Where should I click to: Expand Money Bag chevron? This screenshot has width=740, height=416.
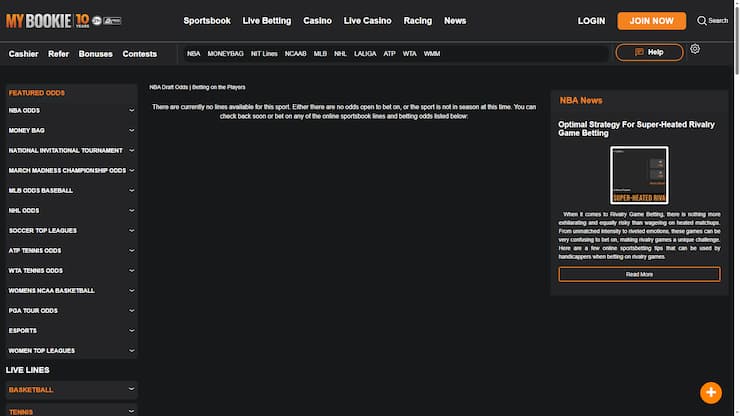[132, 130]
